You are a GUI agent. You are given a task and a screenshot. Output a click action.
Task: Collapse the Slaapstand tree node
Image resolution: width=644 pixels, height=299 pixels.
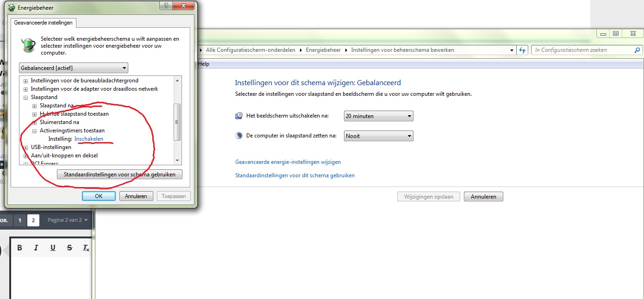(26, 97)
